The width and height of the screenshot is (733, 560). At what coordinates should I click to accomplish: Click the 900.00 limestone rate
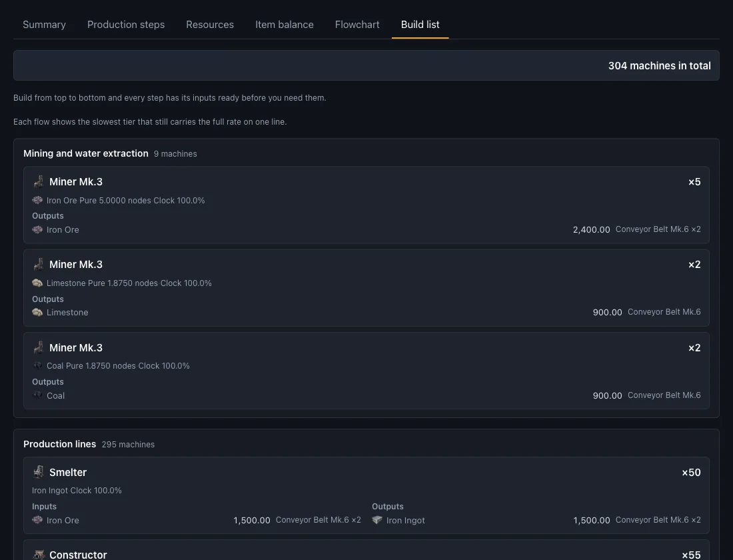(x=607, y=313)
